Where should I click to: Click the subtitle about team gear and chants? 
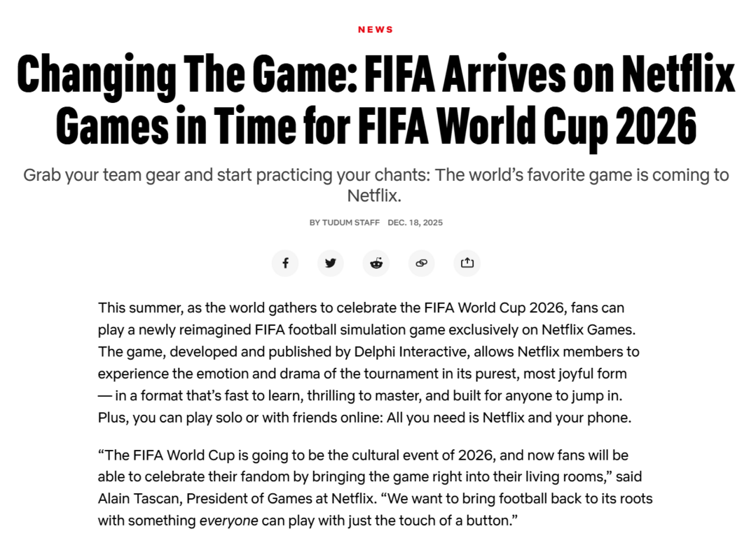[376, 184]
